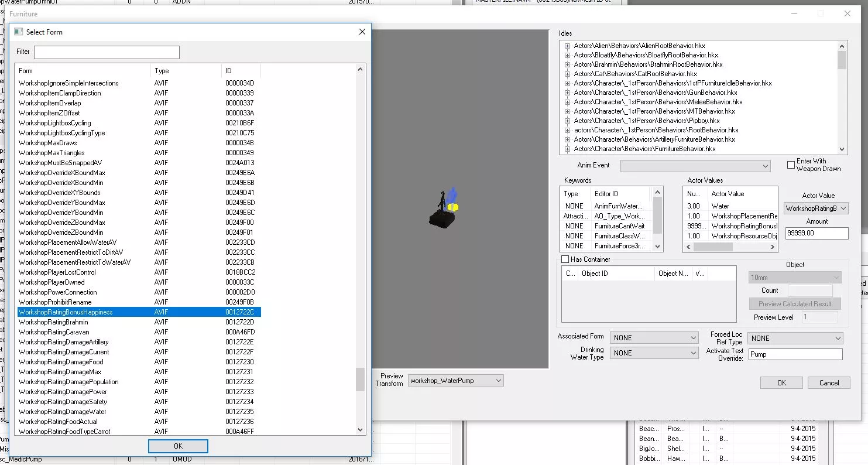Select WorkshopRatingFoodTypeCarrot row
Viewport: 868px width, 465px height.
139,432
